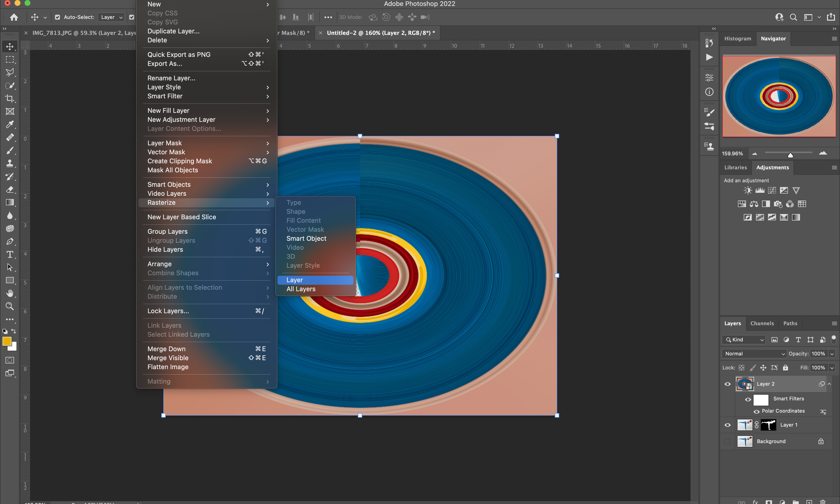Open Photoshop search with the magnifier button
This screenshot has width=840, height=504.
(x=793, y=17)
